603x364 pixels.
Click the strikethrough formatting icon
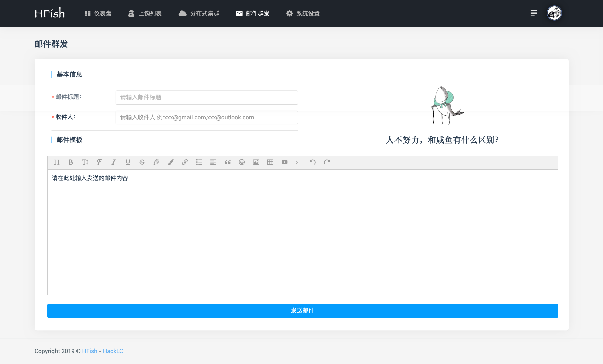[142, 162]
